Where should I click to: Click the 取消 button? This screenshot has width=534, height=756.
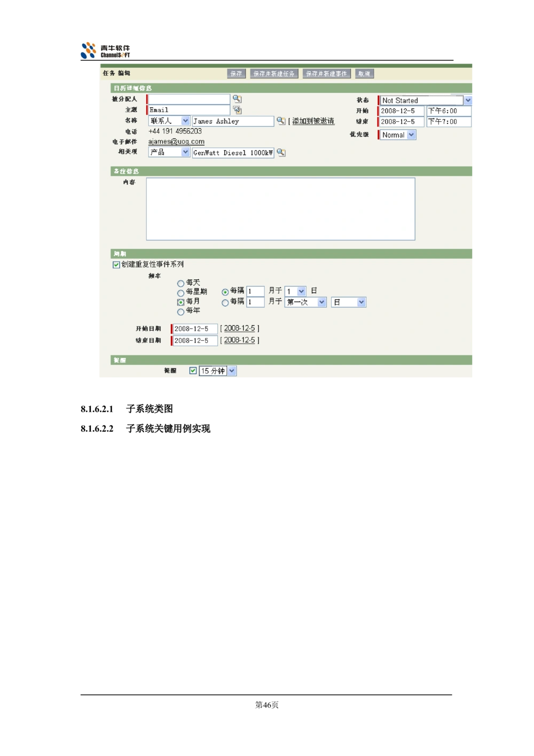[364, 74]
